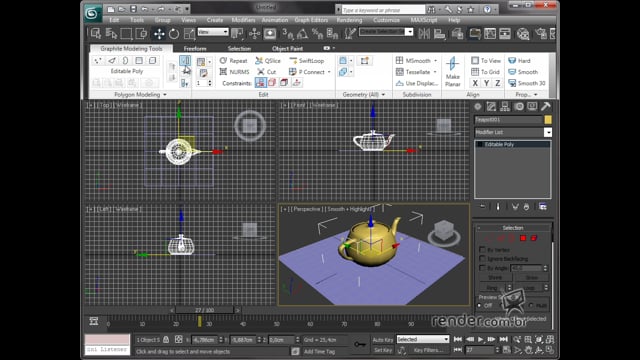Image resolution: width=640 pixels, height=360 pixels.
Task: Switch to the Object Paint tab
Action: coord(287,49)
